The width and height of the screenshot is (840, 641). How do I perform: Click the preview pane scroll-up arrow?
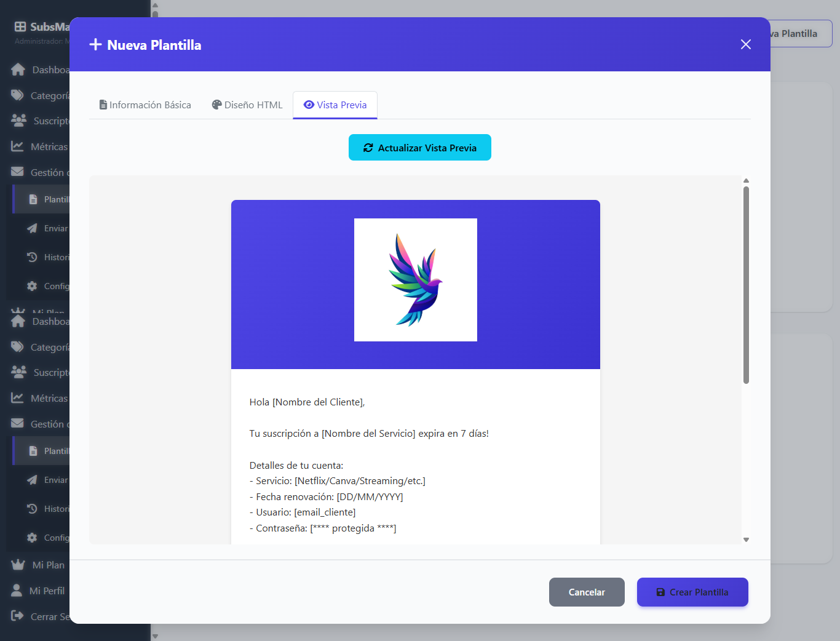coord(746,181)
